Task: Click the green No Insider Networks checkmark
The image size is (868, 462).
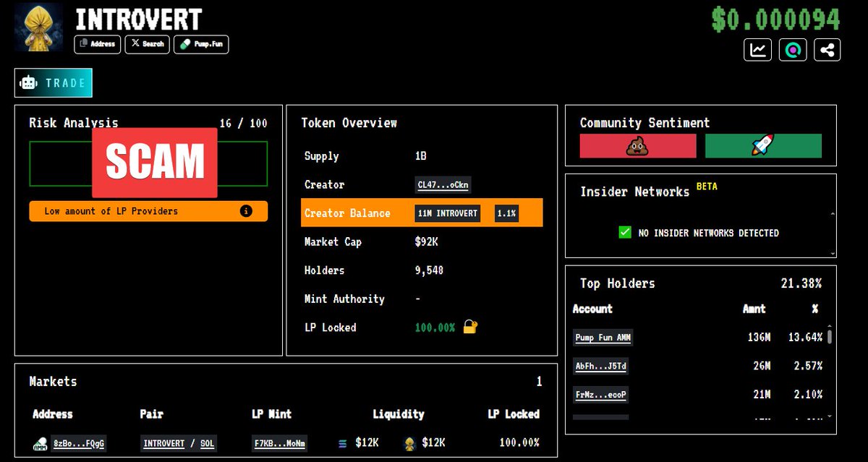Action: click(625, 233)
